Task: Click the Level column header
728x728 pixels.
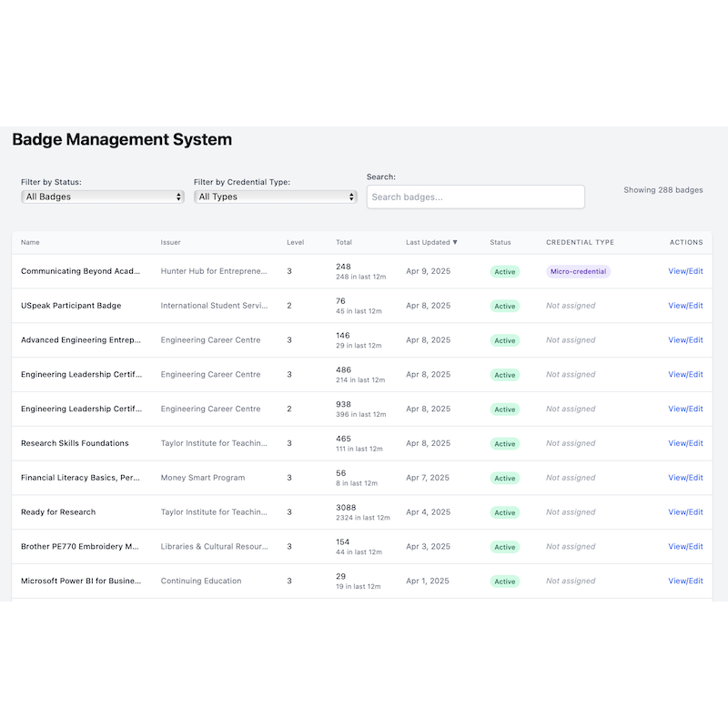Action: pos(296,243)
